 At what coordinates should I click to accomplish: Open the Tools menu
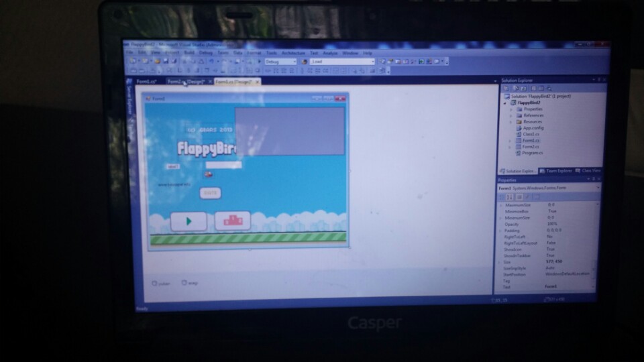tap(272, 53)
